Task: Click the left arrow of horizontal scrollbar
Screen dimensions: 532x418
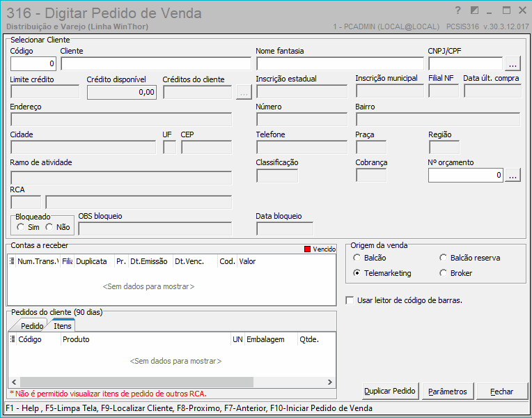Action: coord(14,382)
